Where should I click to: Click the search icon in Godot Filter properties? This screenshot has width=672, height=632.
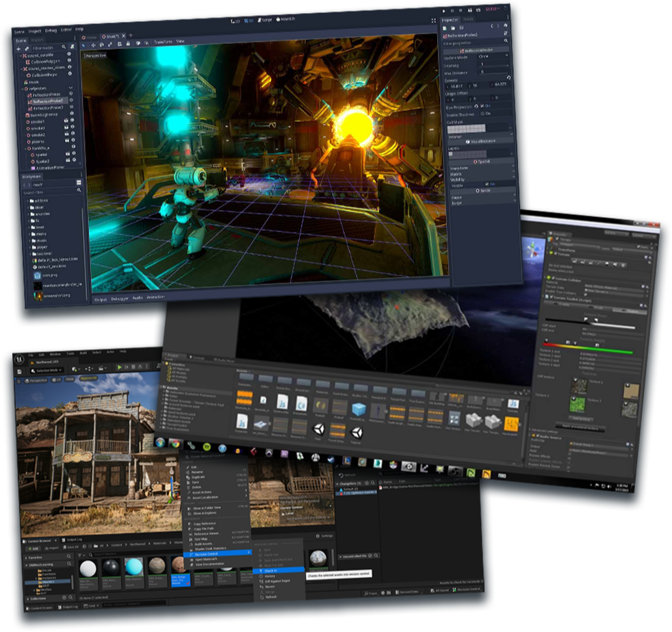pyautogui.click(x=506, y=40)
